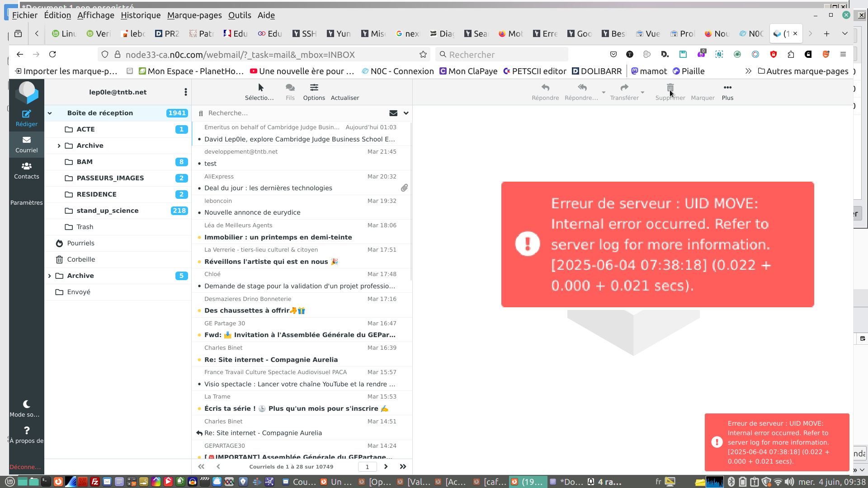Click the Transférer forward icon
The height and width of the screenshot is (488, 868).
[x=624, y=88]
